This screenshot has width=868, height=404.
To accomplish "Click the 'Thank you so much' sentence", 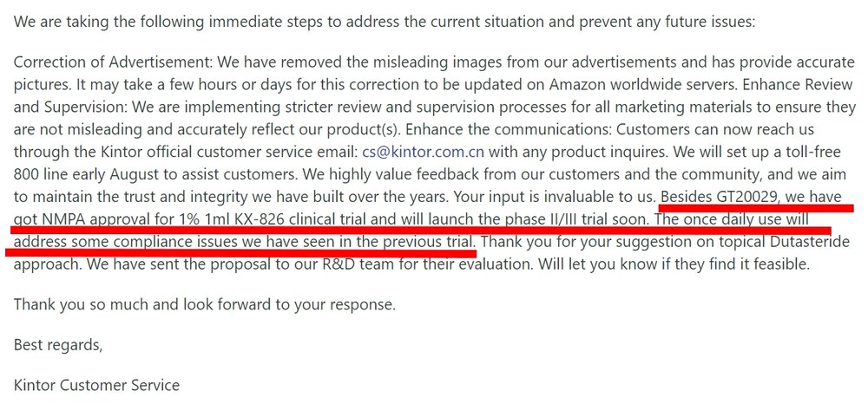I will coord(204,304).
